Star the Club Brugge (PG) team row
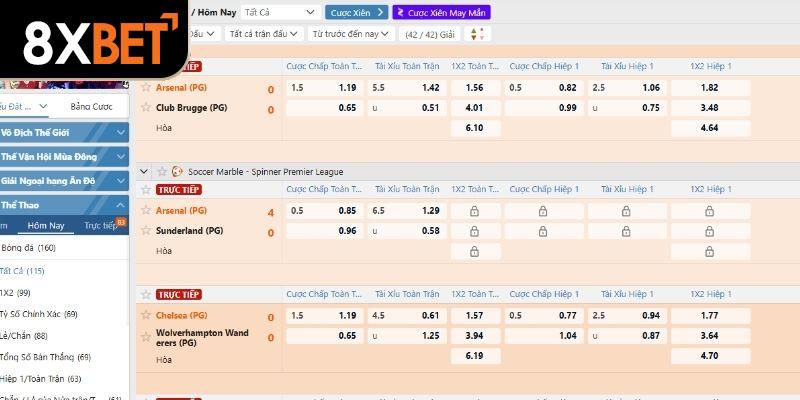The width and height of the screenshot is (800, 400). tap(145, 107)
